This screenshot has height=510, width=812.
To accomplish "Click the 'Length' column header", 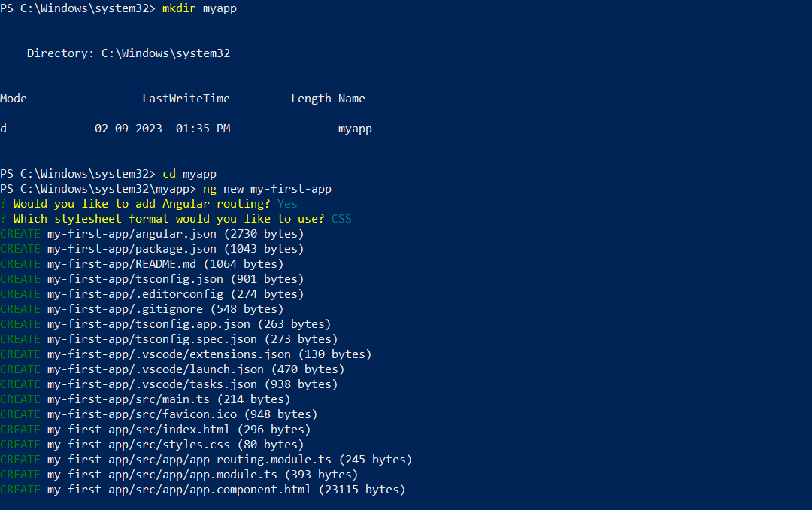I will pyautogui.click(x=311, y=99).
